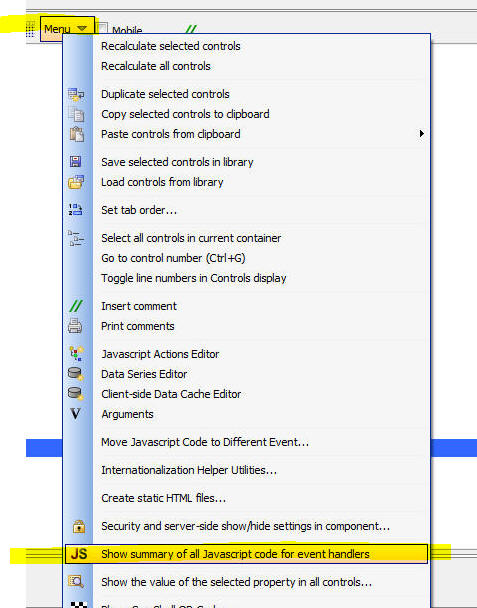Click the Paste from clipboard icon

tap(76, 134)
